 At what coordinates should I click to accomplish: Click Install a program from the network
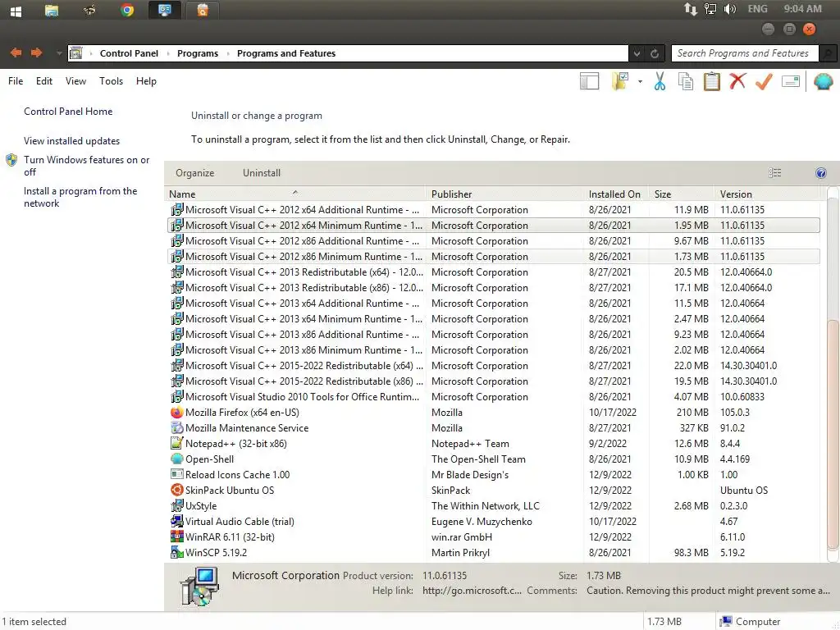pos(80,197)
